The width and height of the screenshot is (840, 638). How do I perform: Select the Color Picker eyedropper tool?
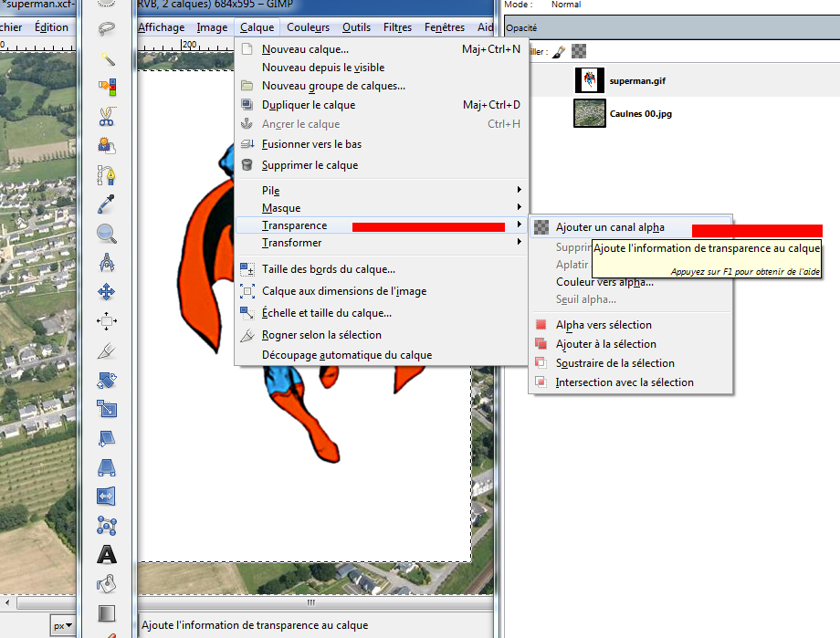pos(107,204)
